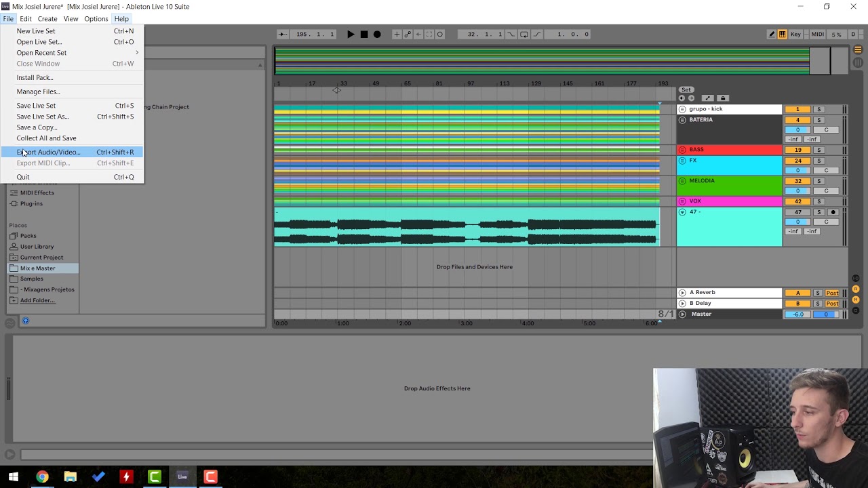Toggle Track Delay section D button
This screenshot has height=488, width=868.
[x=856, y=310]
